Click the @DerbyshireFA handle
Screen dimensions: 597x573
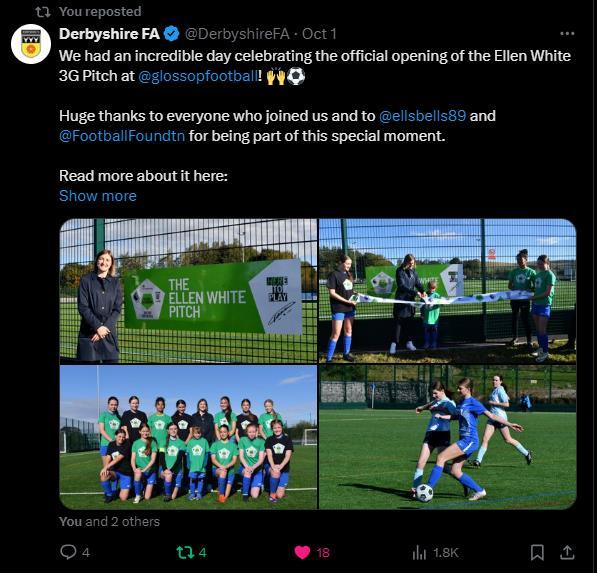pos(237,34)
